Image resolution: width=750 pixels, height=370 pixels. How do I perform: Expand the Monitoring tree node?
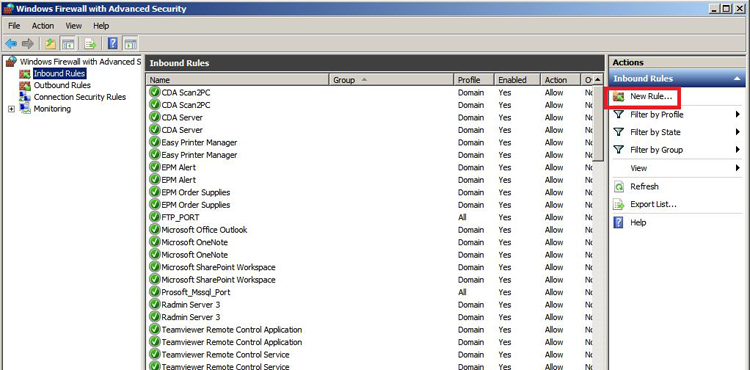pos(11,109)
